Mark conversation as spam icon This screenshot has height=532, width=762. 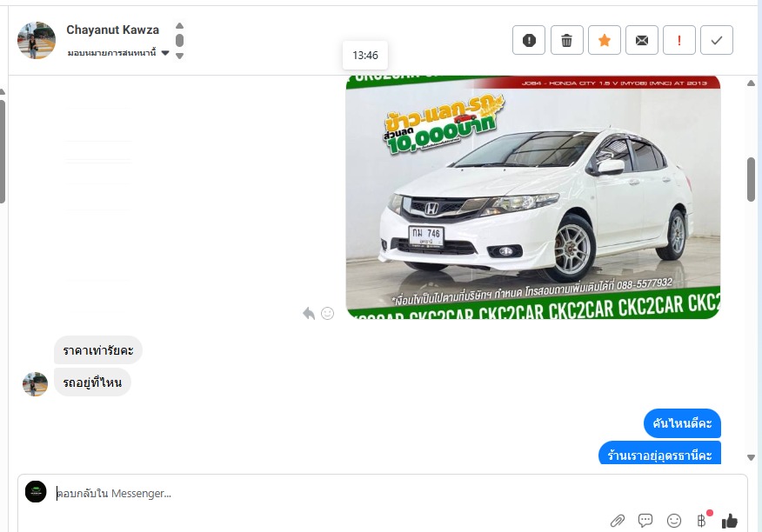pyautogui.click(x=529, y=40)
